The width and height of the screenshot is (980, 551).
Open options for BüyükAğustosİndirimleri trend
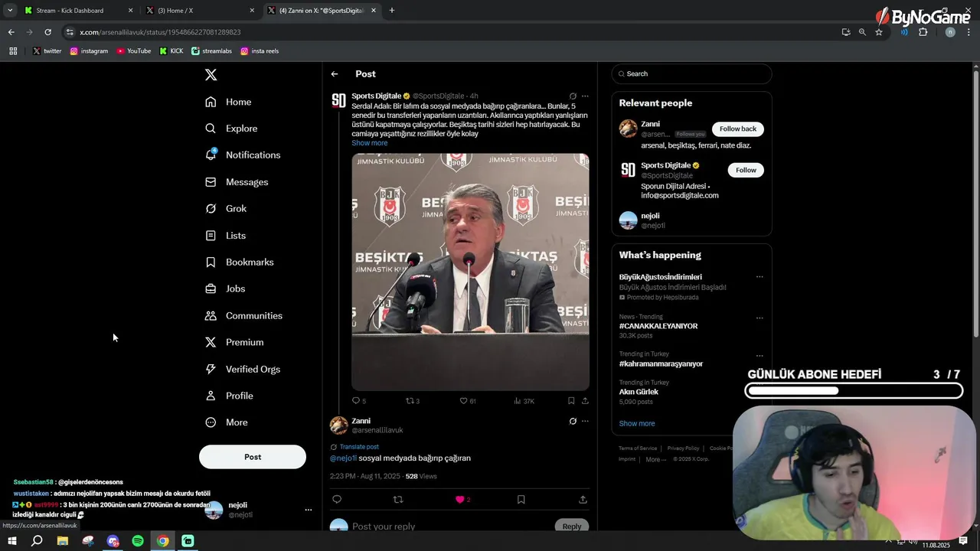(x=759, y=277)
